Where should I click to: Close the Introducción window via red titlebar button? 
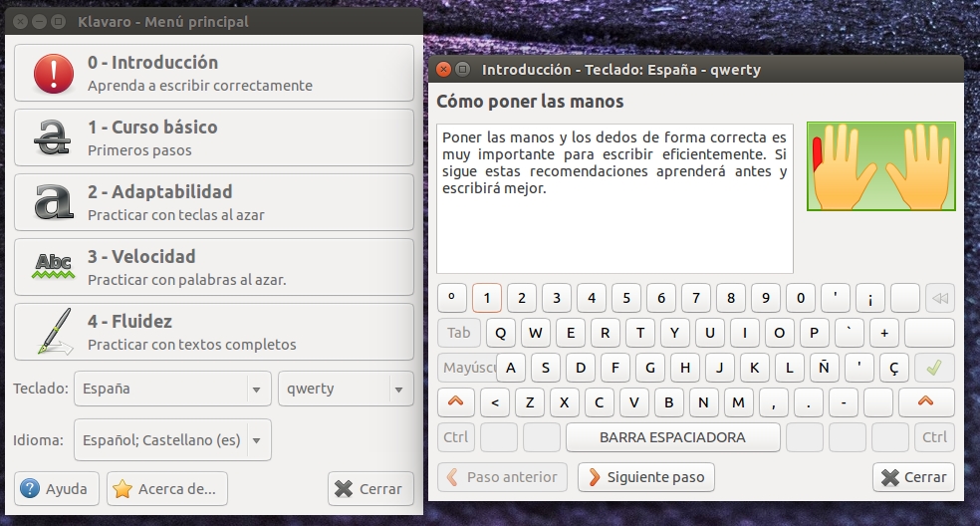point(444,69)
